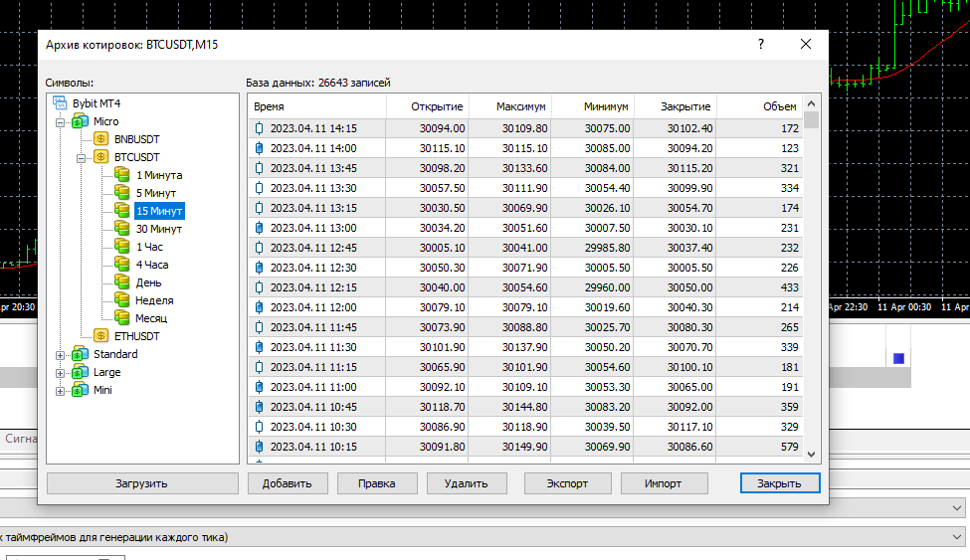The width and height of the screenshot is (970, 560).
Task: Sort by the Закрытие column header
Action: (x=676, y=106)
